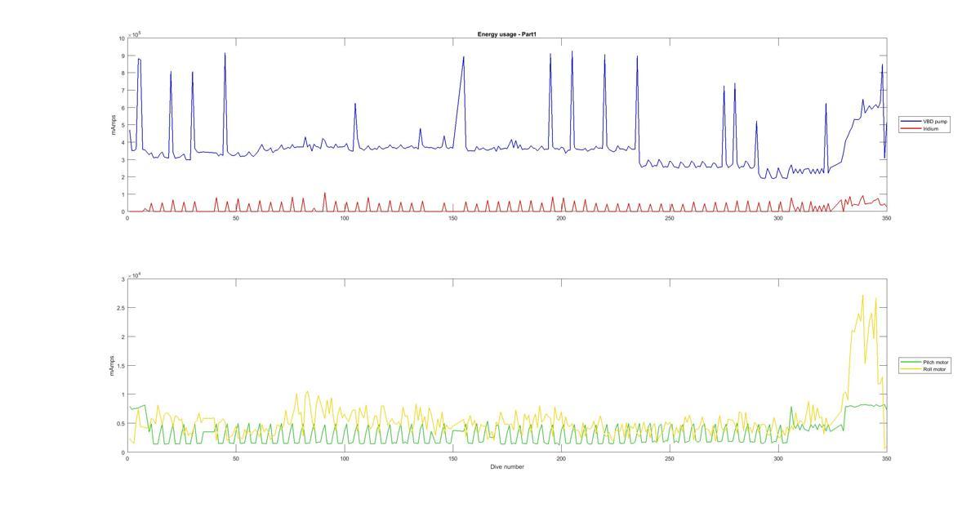Screen dimensions: 980x508
Task: Click upper plot y-axis tick "5"
Action: click(122, 126)
